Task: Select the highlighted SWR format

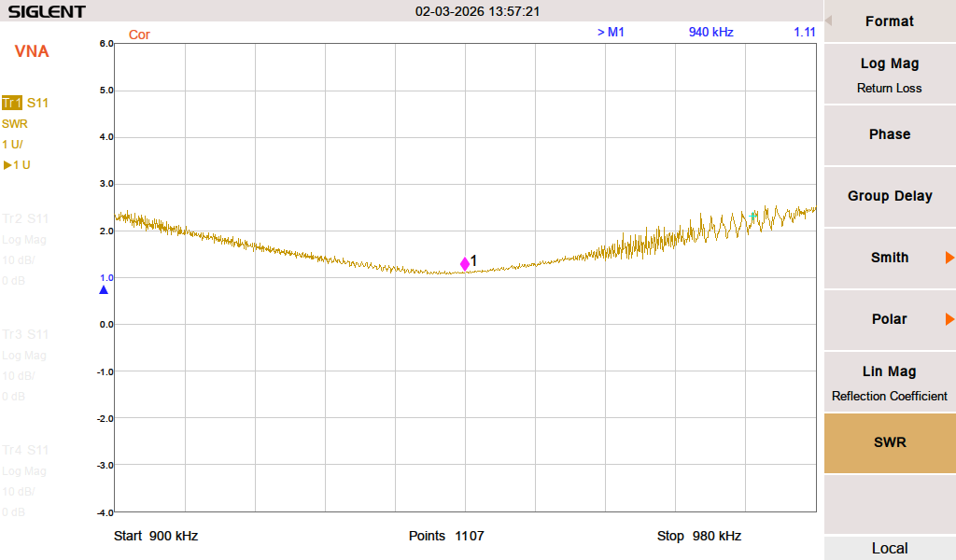Action: [889, 442]
